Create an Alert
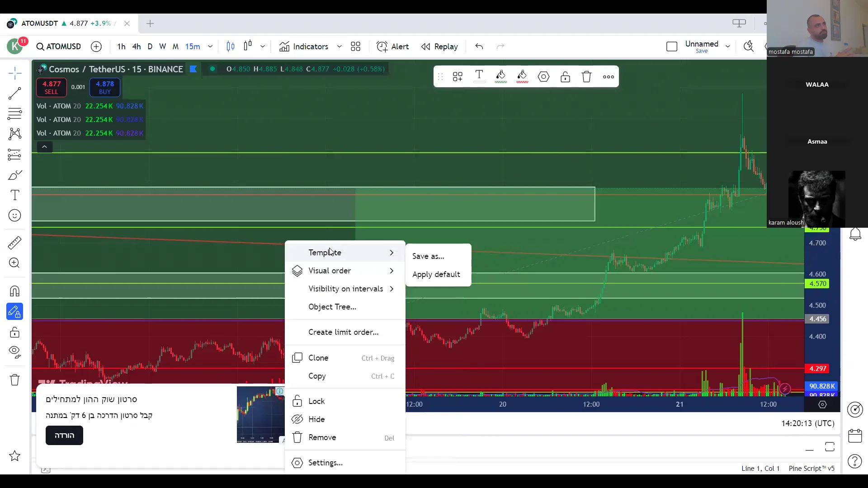 point(392,47)
